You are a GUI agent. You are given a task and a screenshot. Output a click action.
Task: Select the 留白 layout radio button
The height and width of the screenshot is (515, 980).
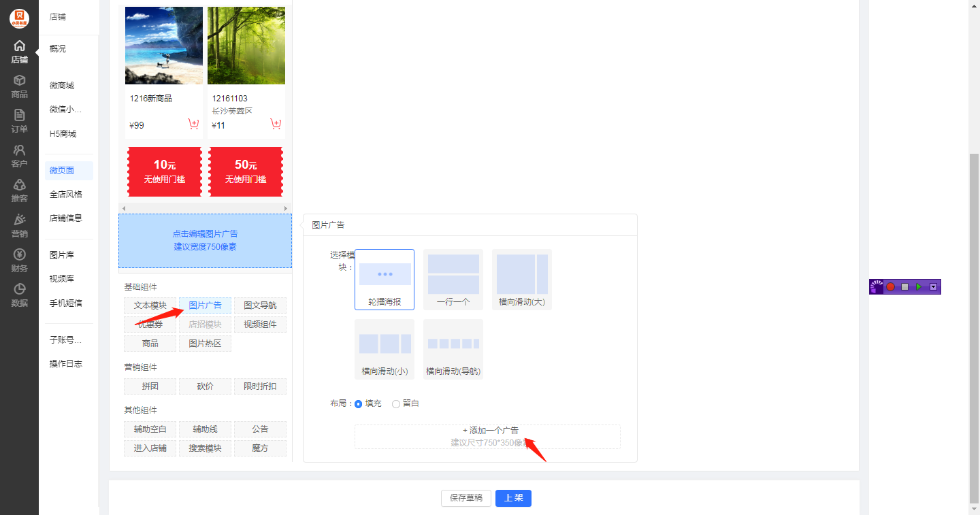(x=396, y=404)
